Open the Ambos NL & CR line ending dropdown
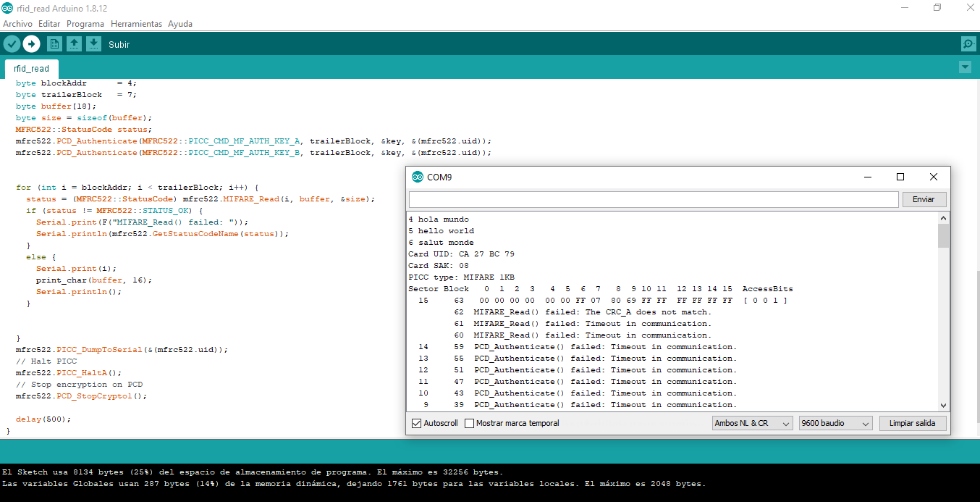 pyautogui.click(x=753, y=423)
